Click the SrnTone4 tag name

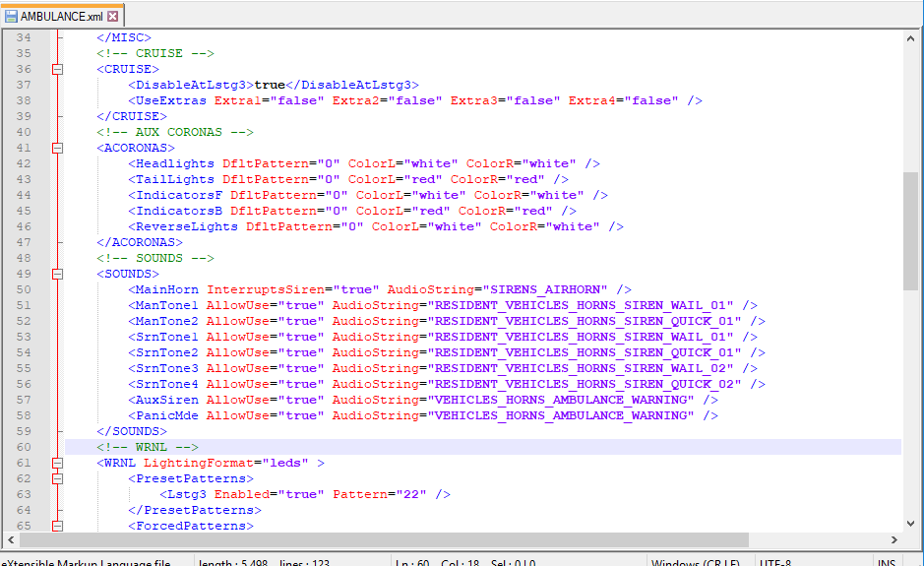point(167,385)
